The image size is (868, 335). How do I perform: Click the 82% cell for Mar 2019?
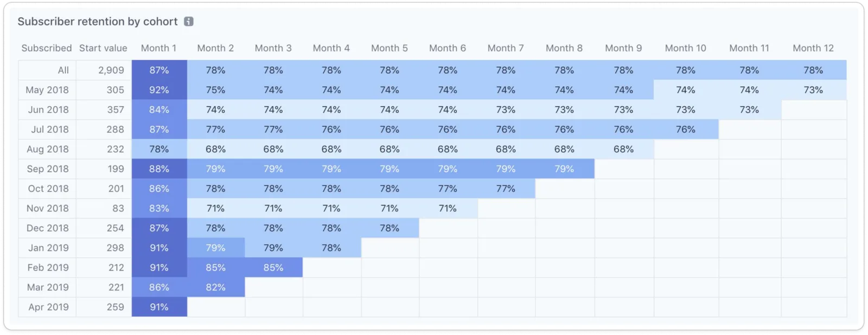[x=215, y=287]
